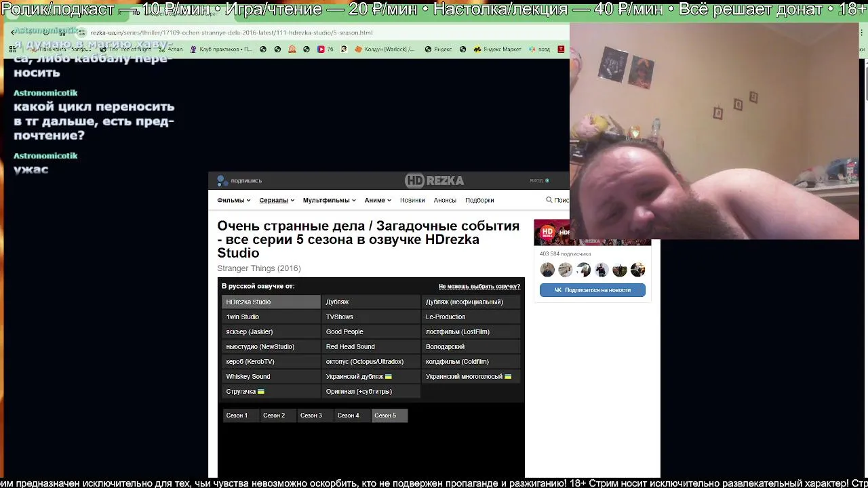The width and height of the screenshot is (868, 488).
Task: Select Whiskey Sound voiceover
Action: (271, 376)
